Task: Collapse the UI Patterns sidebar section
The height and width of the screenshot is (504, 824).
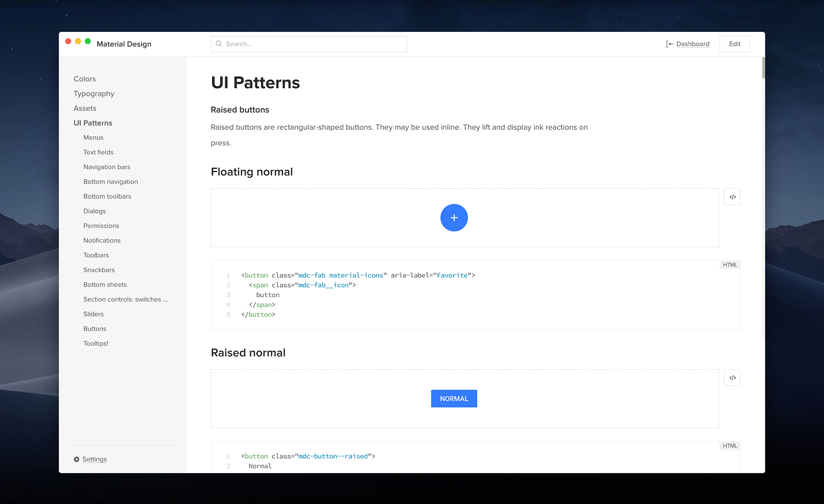Action: [93, 123]
